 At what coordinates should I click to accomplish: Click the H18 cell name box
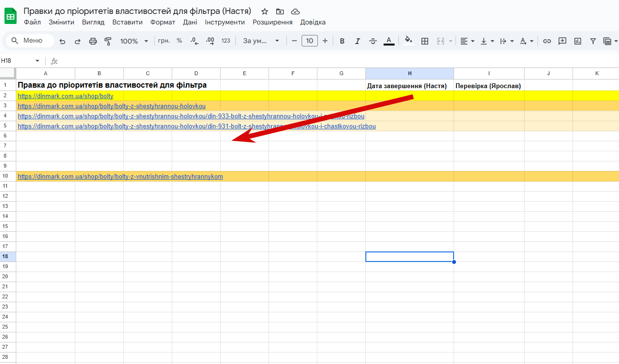[x=21, y=61]
